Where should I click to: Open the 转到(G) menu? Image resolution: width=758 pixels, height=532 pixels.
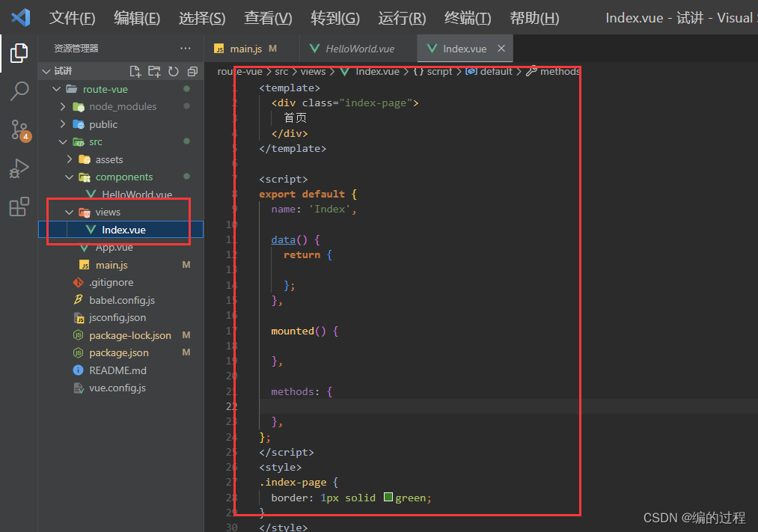(335, 19)
